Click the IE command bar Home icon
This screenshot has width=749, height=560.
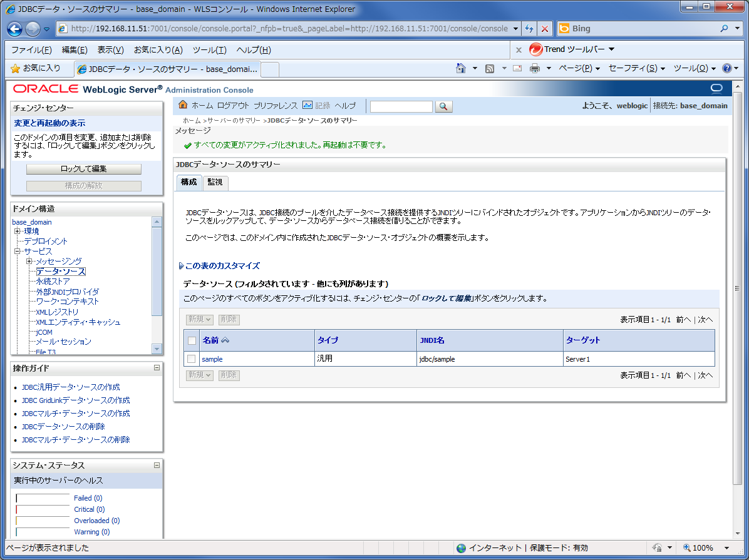460,68
